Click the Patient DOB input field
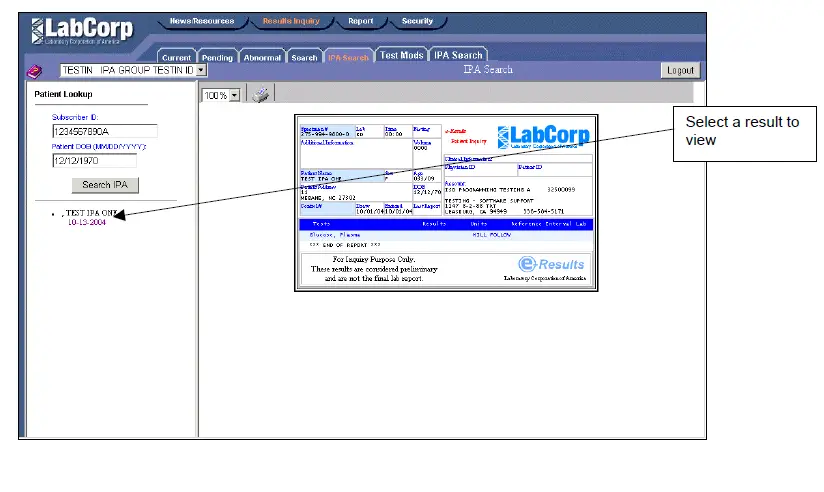Image resolution: width=824 pixels, height=492 pixels. 94,160
